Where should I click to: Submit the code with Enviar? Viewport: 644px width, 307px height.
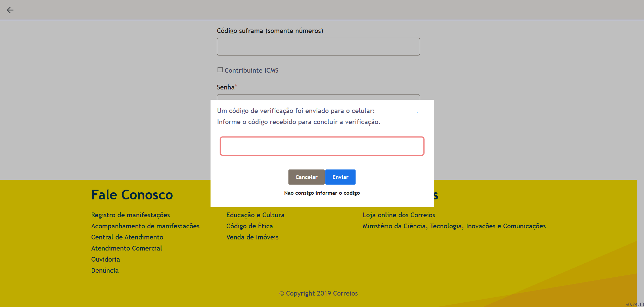(340, 177)
